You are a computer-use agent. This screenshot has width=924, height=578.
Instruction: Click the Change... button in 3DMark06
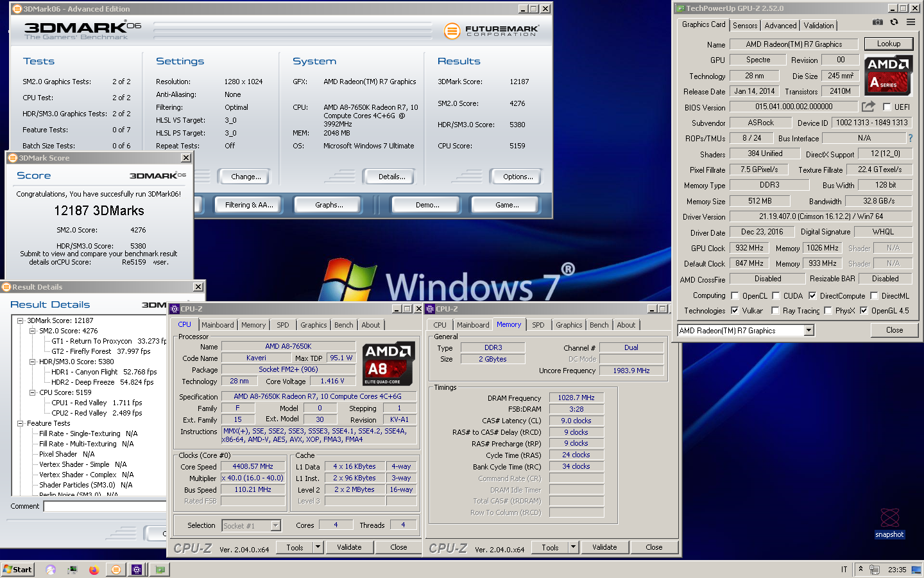click(x=246, y=177)
